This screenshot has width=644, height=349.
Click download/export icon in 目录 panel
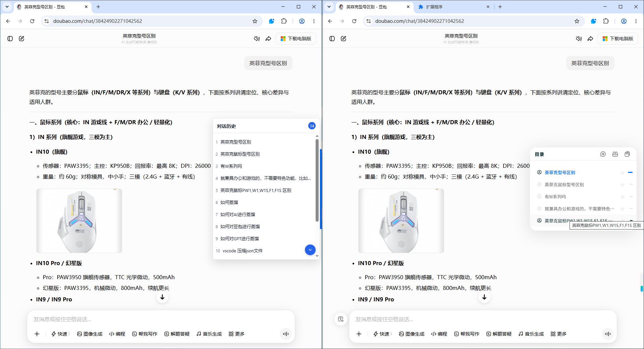pos(615,154)
